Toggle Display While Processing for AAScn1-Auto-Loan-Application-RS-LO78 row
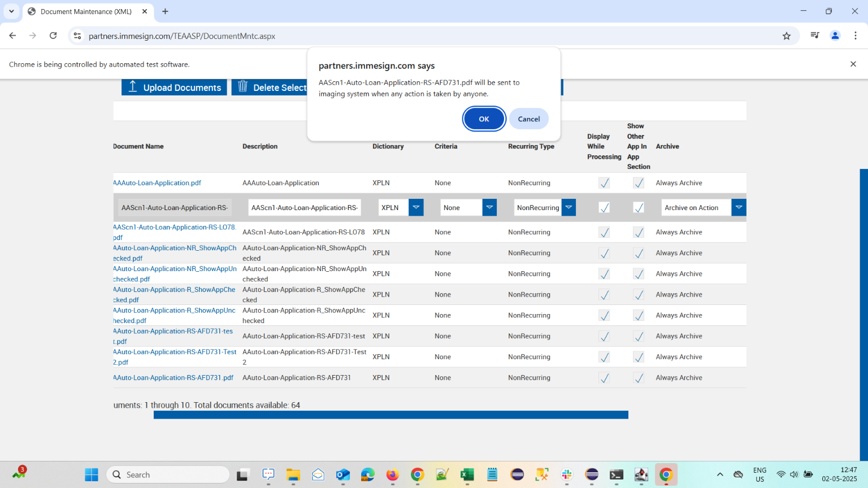Screen dimensions: 868x488 (x=604, y=232)
